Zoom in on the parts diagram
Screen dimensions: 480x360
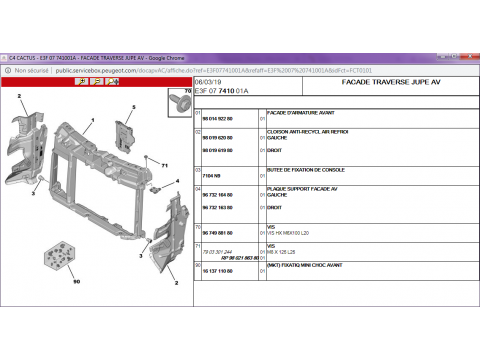(x=82, y=82)
